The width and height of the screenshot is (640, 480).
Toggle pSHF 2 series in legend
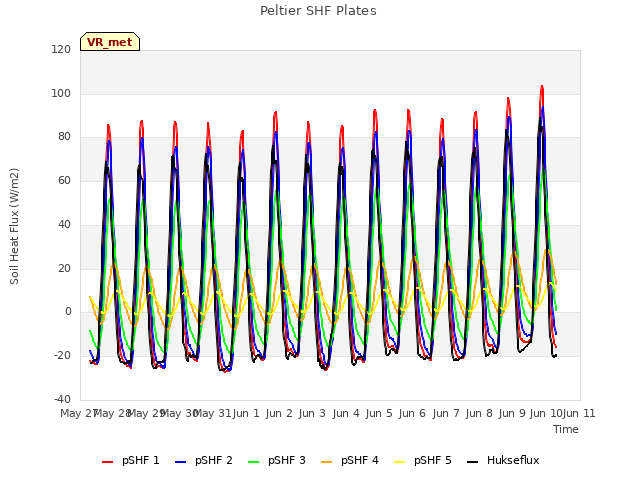(x=204, y=460)
